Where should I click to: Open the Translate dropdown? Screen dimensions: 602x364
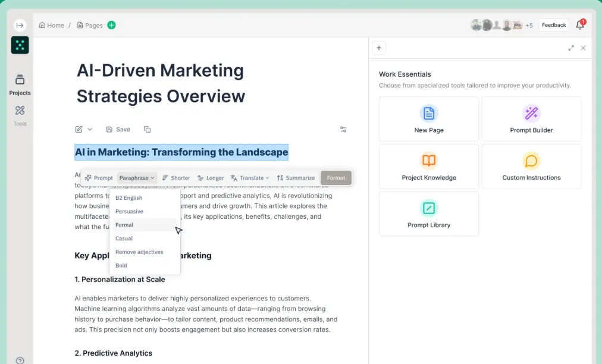click(250, 178)
